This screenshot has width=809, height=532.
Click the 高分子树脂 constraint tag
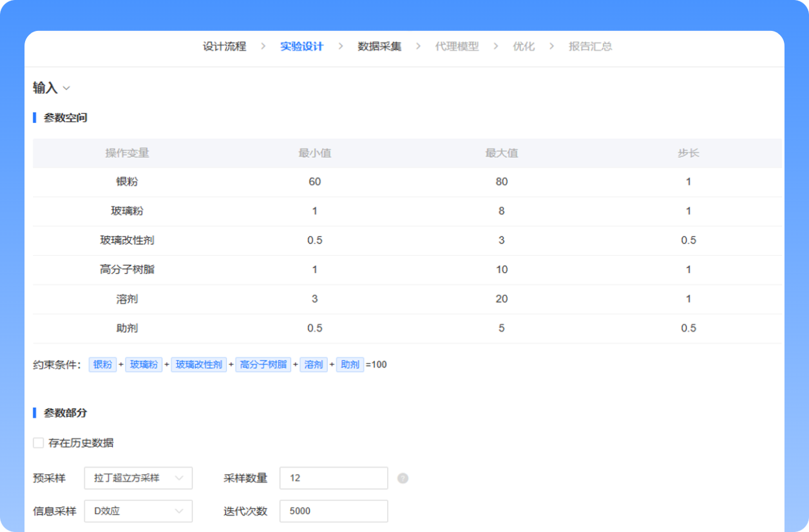coord(263,365)
